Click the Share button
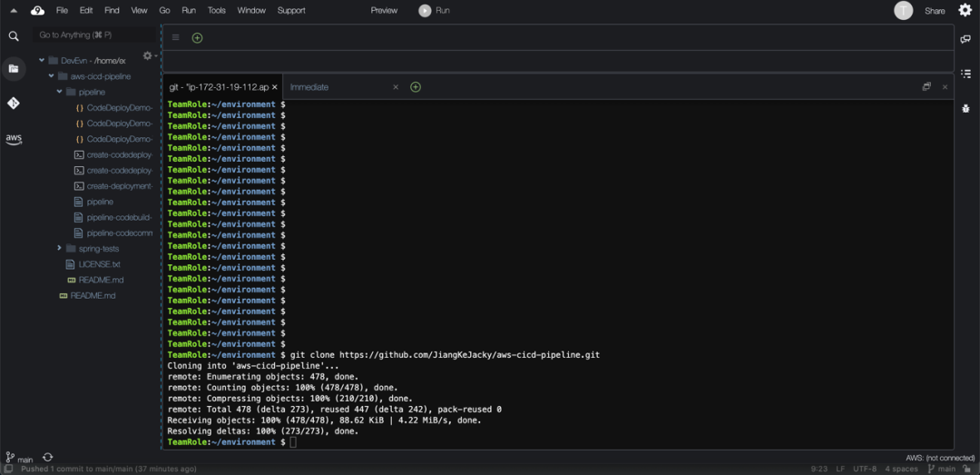980x475 pixels. (x=935, y=11)
